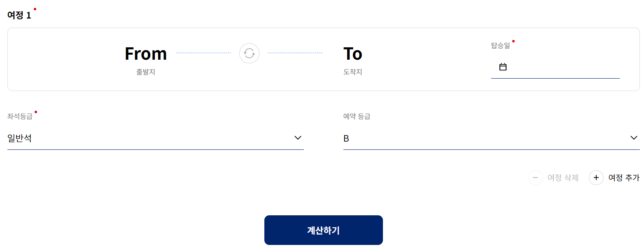
Task: Click the plus icon beside 여정 추가
Action: [x=596, y=177]
